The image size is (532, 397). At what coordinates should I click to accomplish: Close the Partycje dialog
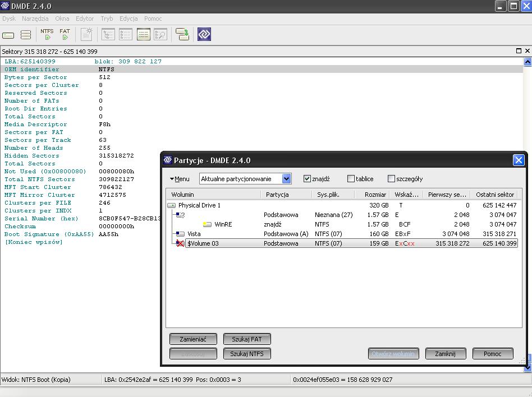coord(519,160)
